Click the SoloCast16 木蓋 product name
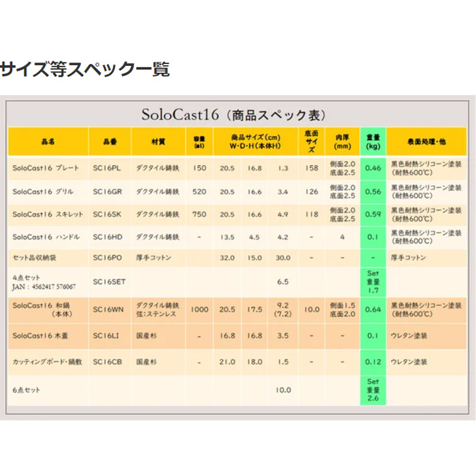This screenshot has height=476, width=476. pyautogui.click(x=40, y=336)
